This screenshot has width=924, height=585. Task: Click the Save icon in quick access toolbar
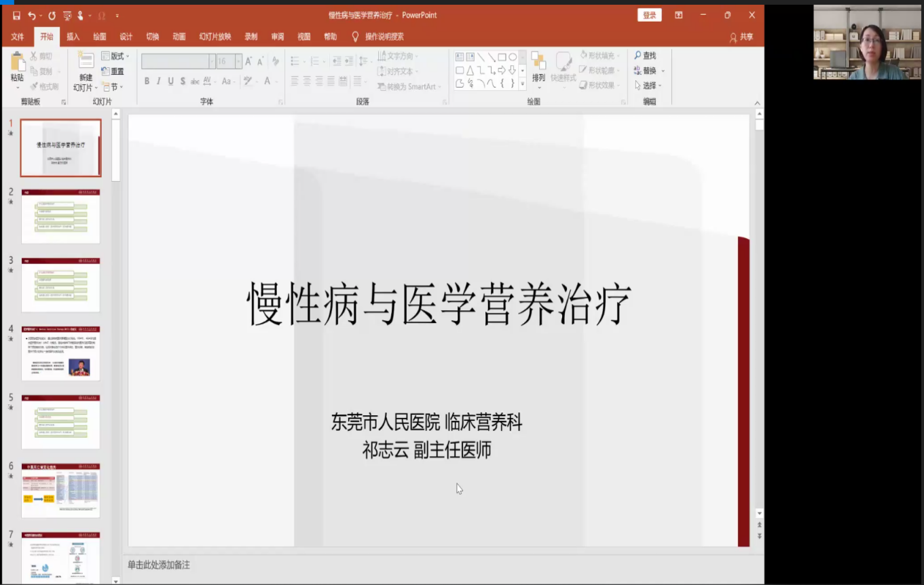pyautogui.click(x=16, y=16)
